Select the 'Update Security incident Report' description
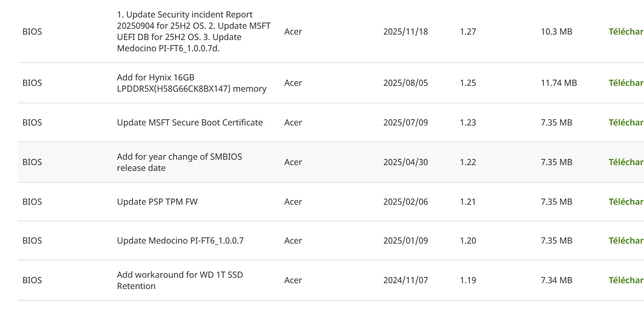 coord(194,31)
